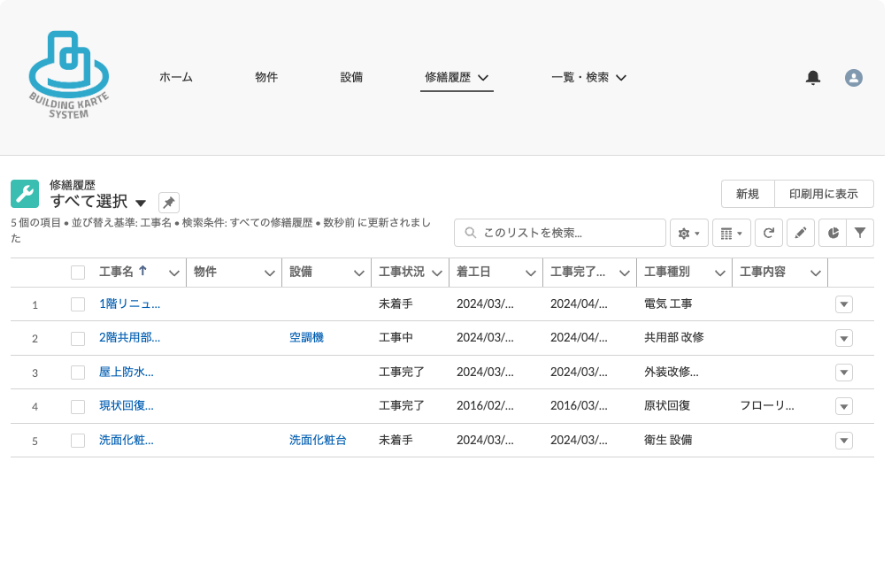Image resolution: width=885 pixels, height=583 pixels.
Task: Open the filter funnel icon
Action: point(860,233)
